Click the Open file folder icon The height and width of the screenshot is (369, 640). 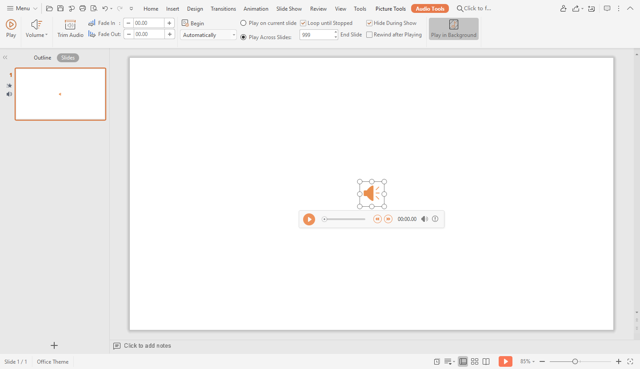(49, 9)
